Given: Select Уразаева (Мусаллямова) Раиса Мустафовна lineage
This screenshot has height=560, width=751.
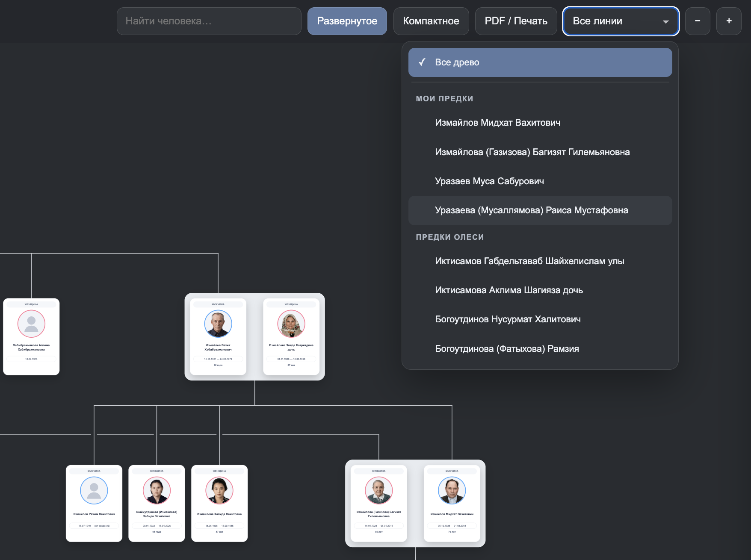Looking at the screenshot, I should (x=540, y=210).
